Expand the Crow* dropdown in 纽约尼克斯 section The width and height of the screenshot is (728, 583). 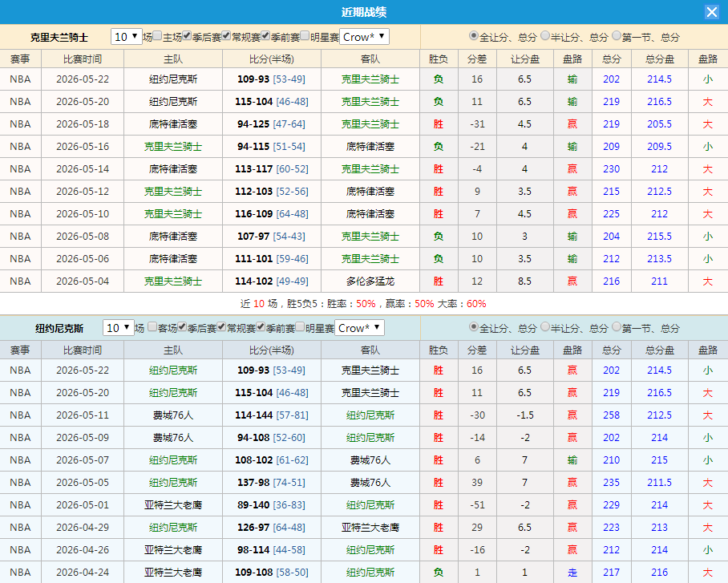[359, 328]
